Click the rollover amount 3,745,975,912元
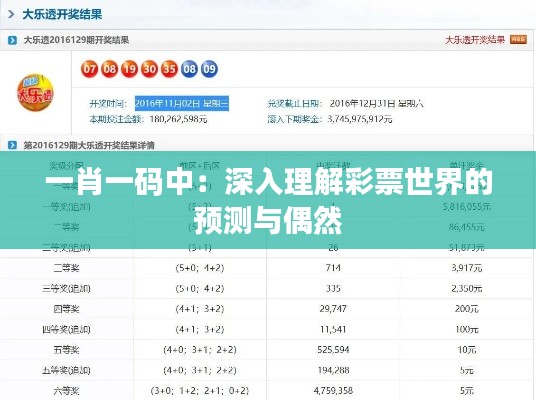The image size is (536, 400). coord(360,119)
